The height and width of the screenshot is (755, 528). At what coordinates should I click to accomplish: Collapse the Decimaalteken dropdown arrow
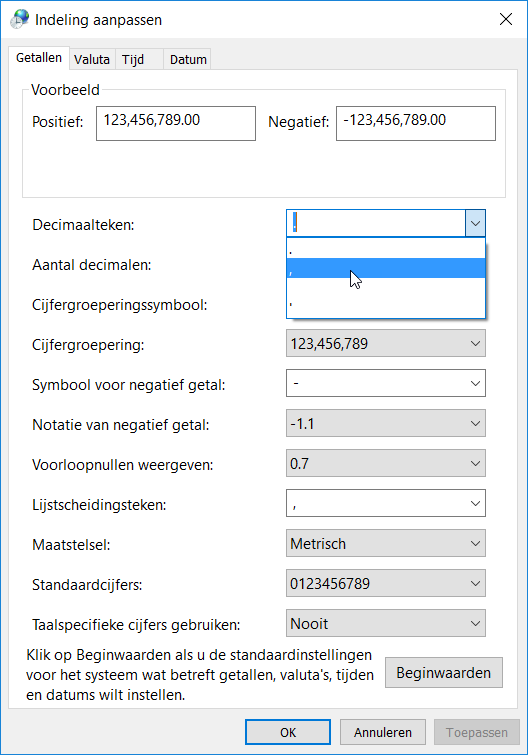(x=475, y=223)
